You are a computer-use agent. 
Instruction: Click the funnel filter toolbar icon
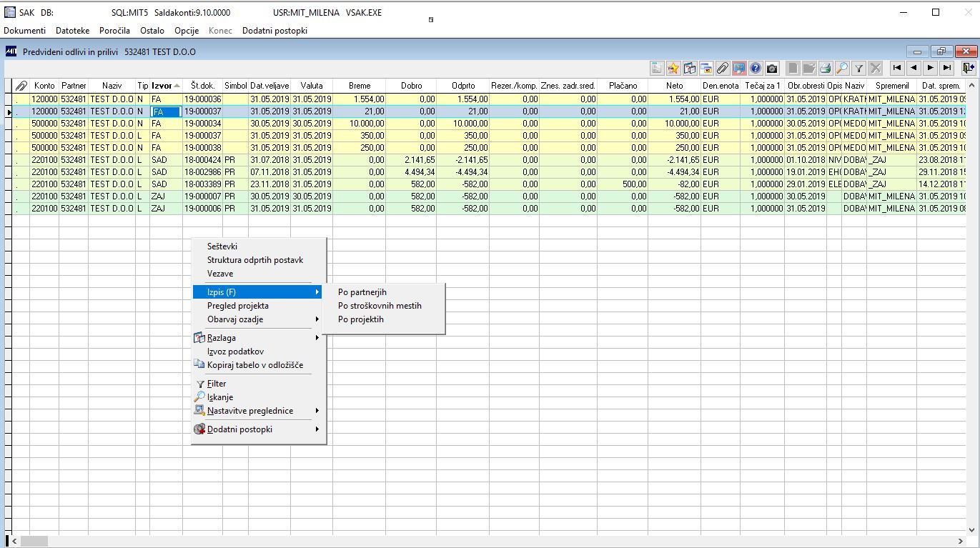858,68
